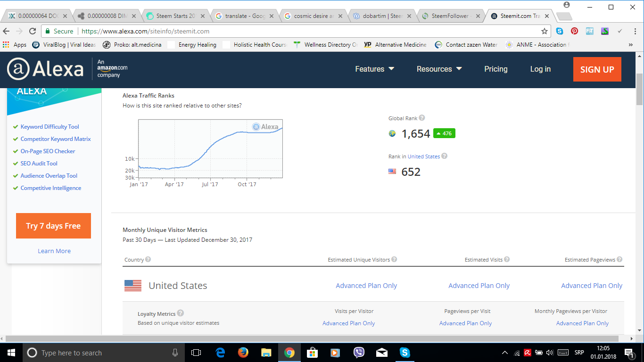
Task: Open Keyword Difficulty Tool link
Action: (50, 127)
